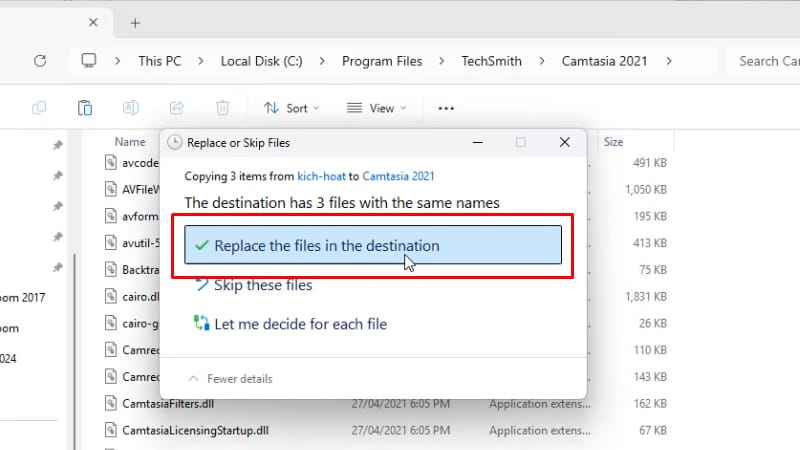Click the Copy icon in toolbar
800x450 pixels.
[x=39, y=108]
